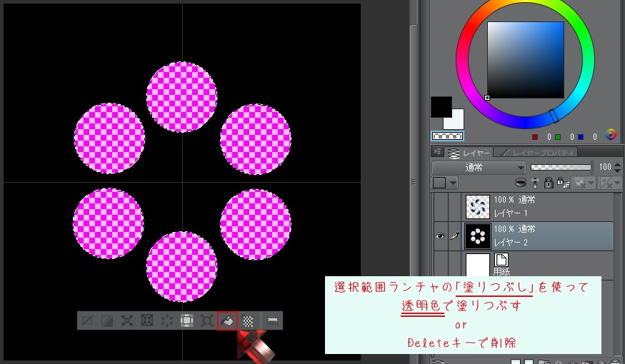Select the transparent color swatch
This screenshot has height=364, width=625.
pos(448,136)
